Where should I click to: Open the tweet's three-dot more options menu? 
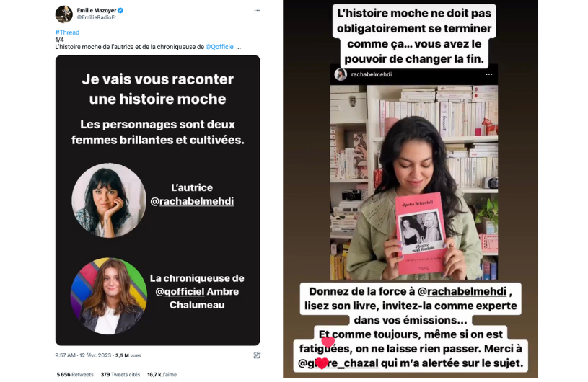click(257, 11)
